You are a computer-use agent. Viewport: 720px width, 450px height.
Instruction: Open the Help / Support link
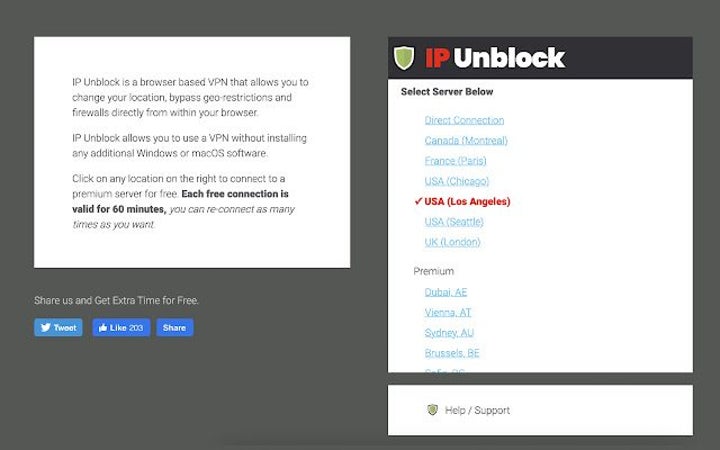pos(477,410)
